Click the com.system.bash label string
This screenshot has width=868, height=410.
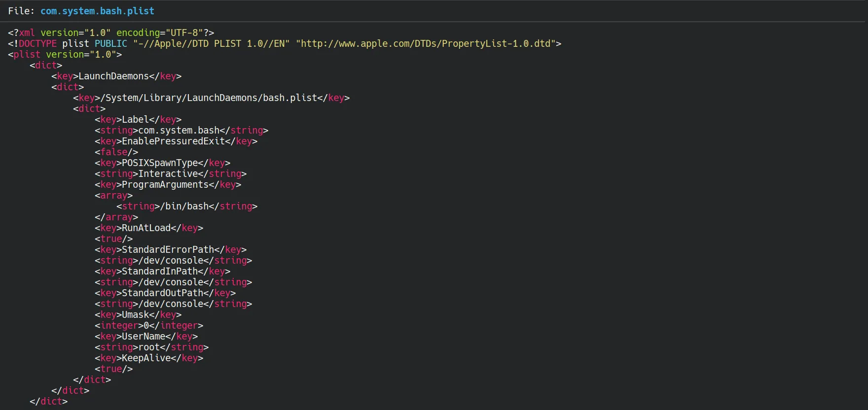(179, 130)
